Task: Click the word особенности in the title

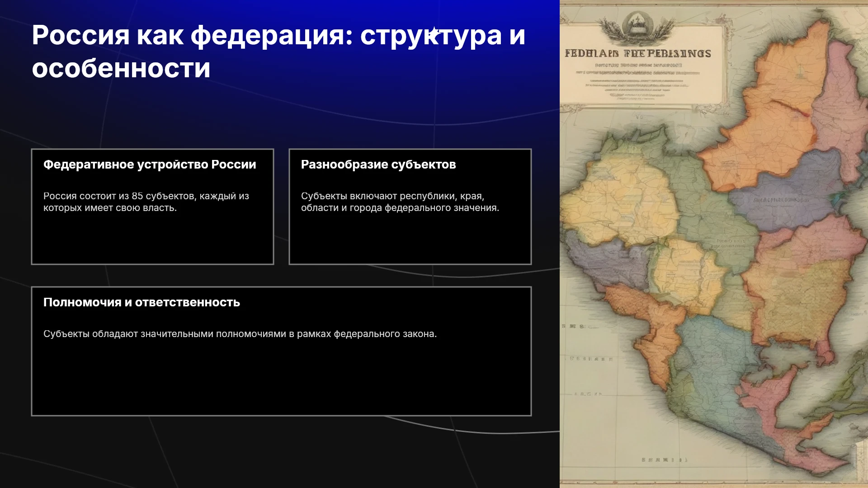Action: pos(121,68)
